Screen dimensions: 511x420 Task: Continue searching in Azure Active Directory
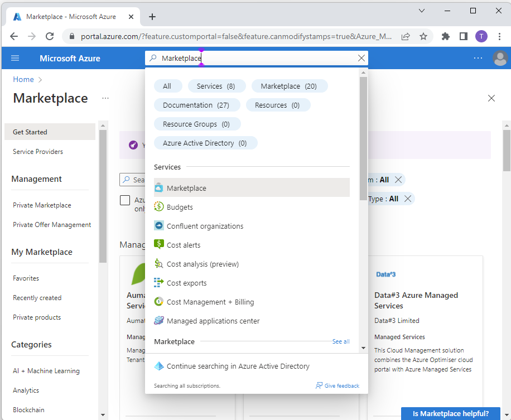(x=238, y=366)
